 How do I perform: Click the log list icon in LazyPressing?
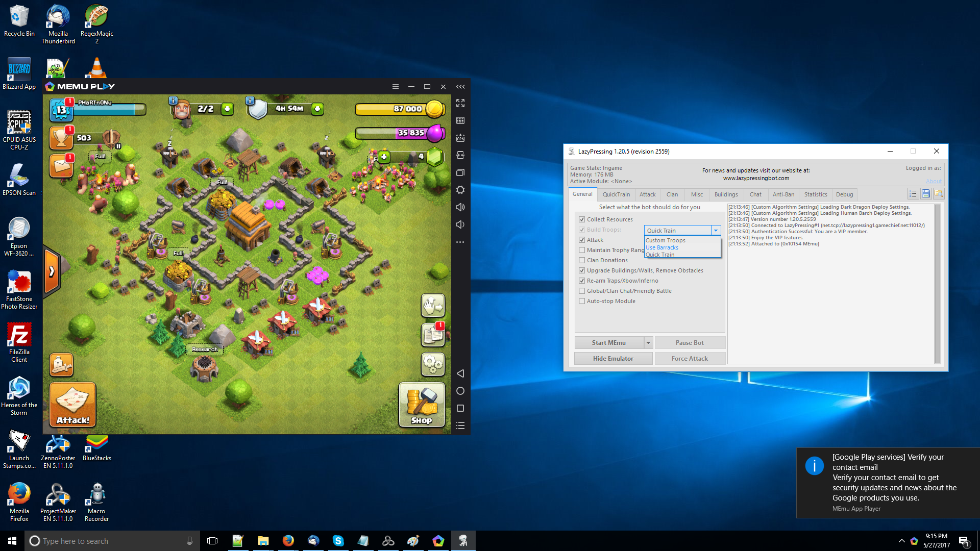tap(913, 194)
